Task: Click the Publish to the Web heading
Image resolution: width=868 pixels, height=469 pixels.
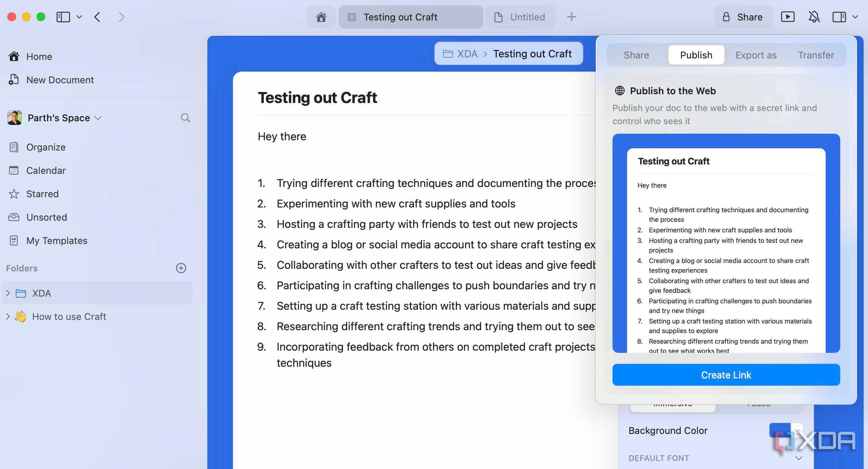Action: [673, 91]
